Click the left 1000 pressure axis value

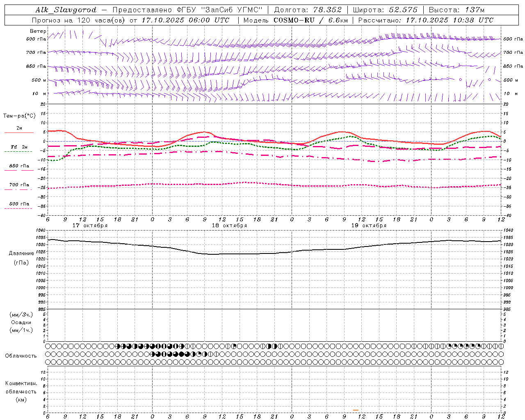click(x=41, y=288)
